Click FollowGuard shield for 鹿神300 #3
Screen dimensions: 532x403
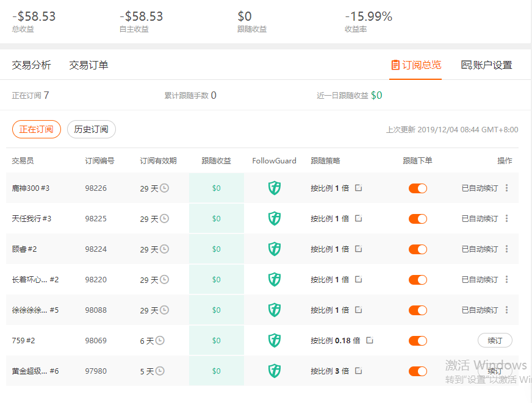274,188
